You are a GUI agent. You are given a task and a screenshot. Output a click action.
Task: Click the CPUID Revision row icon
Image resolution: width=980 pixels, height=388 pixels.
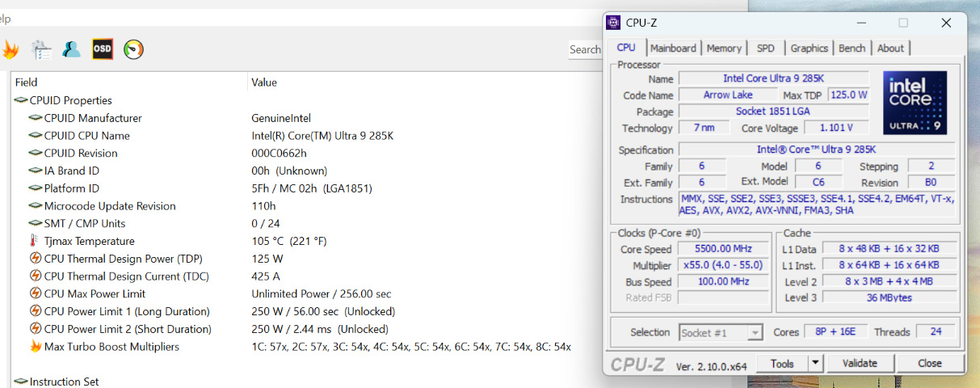pyautogui.click(x=36, y=153)
